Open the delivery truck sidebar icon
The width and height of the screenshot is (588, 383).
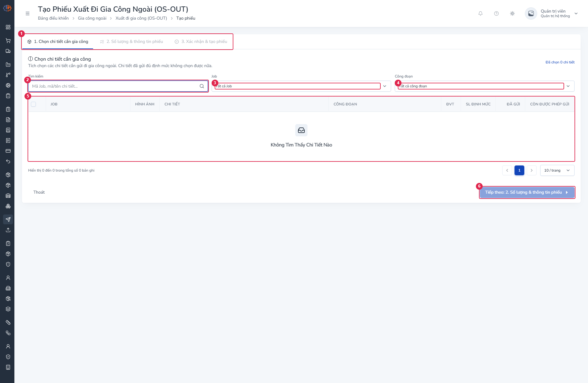coord(8,51)
